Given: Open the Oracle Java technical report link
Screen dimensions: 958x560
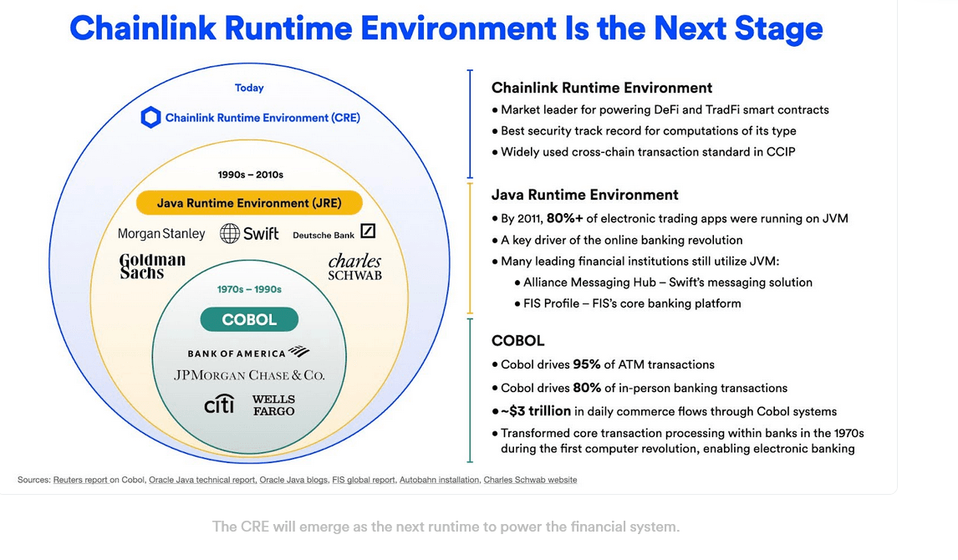Looking at the screenshot, I should tap(202, 480).
